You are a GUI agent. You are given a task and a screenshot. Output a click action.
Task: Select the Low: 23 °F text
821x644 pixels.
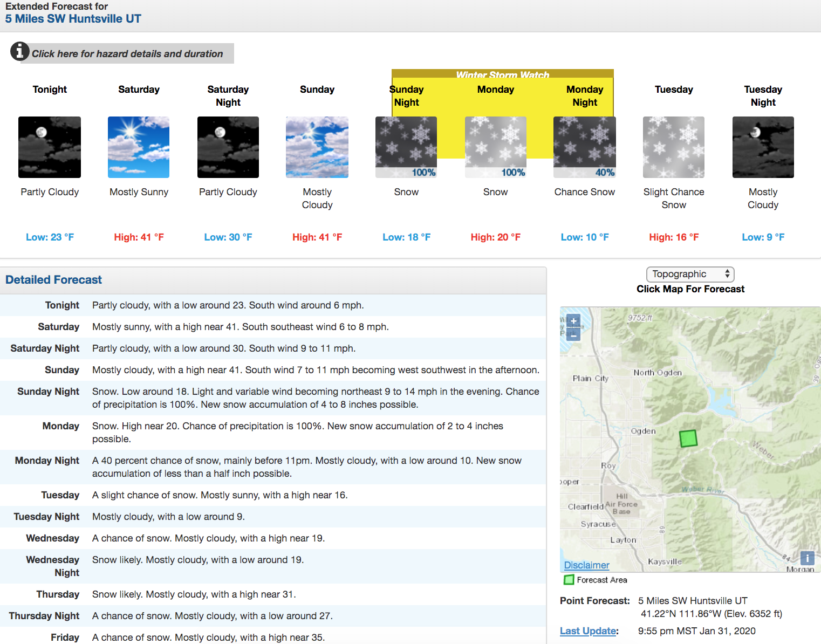50,237
